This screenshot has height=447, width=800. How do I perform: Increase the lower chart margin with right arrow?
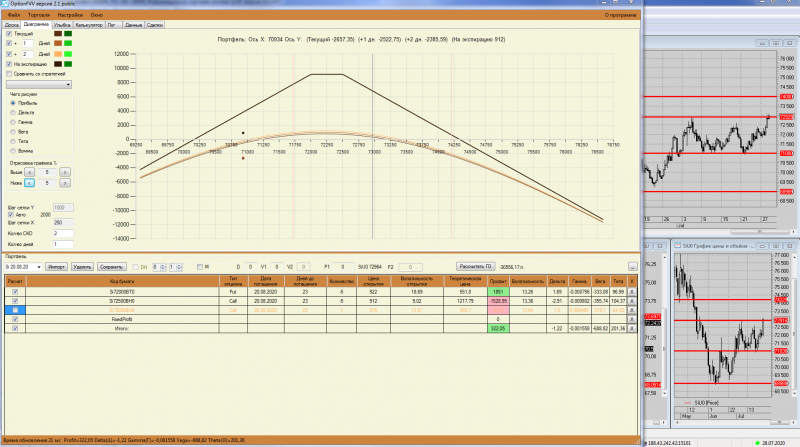(x=65, y=183)
